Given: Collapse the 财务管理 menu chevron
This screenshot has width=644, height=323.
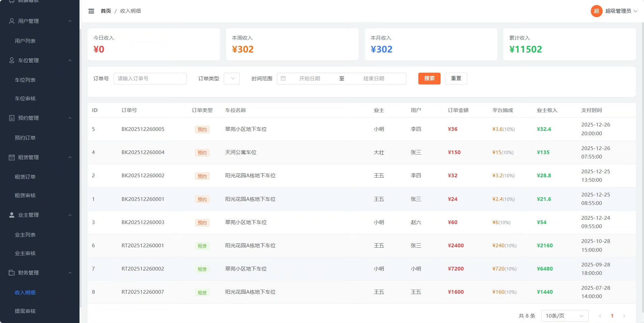Looking at the screenshot, I should point(70,273).
